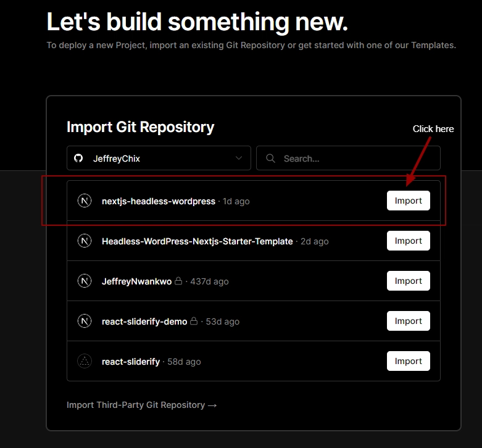Viewport: 482px width, 448px height.
Task: Select the Headless-WordPress-Nextjs-Starter-Template repository name
Action: pyautogui.click(x=197, y=241)
